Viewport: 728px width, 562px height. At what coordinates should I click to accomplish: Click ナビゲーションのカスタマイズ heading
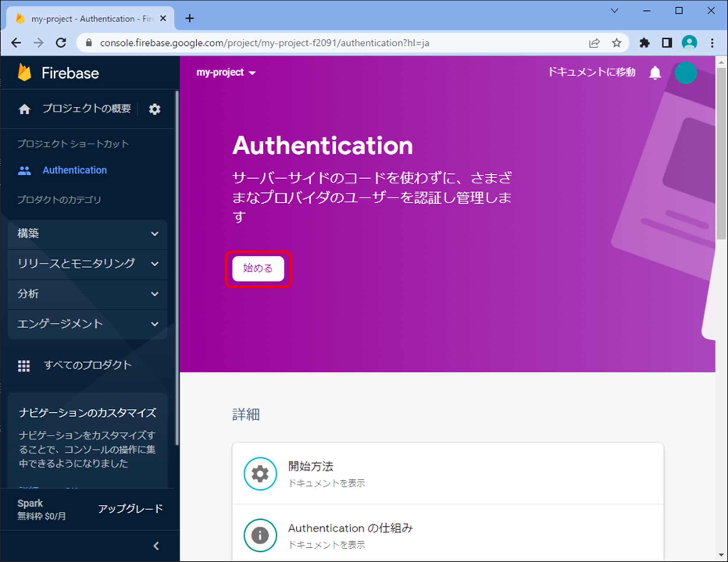pyautogui.click(x=87, y=413)
